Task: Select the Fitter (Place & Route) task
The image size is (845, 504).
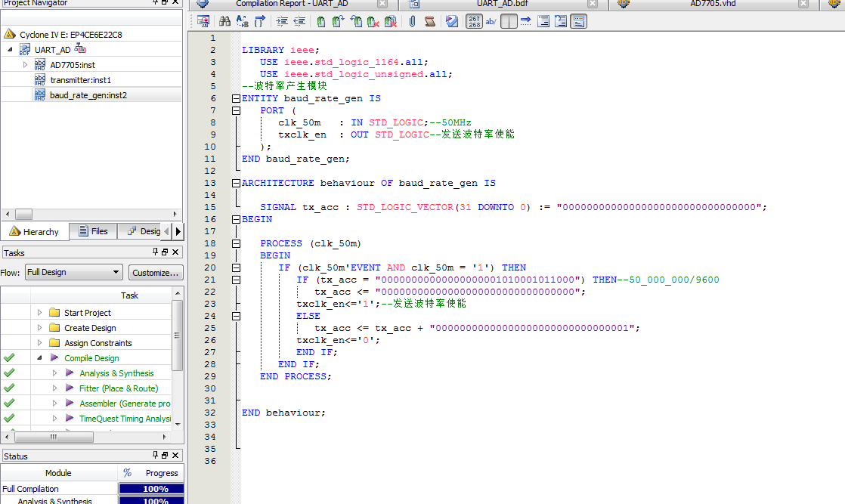Action: pyautogui.click(x=119, y=388)
